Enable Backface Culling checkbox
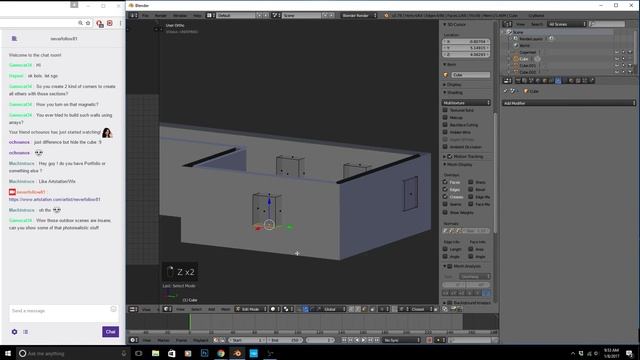Viewport: 640px width, 360px height. (445, 124)
